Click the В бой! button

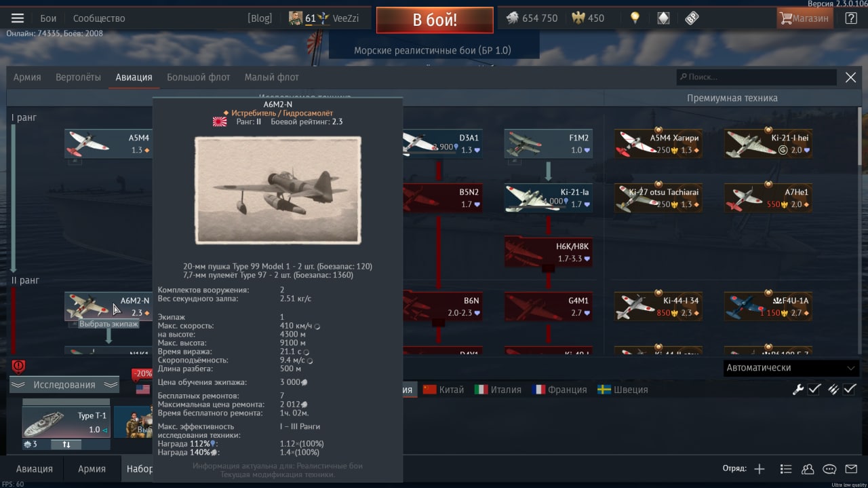[x=435, y=20]
